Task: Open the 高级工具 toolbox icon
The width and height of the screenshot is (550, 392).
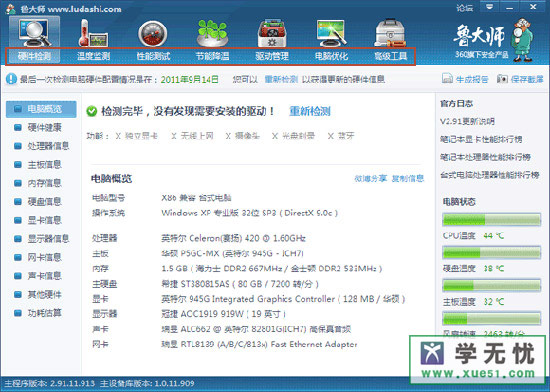Action: point(390,33)
